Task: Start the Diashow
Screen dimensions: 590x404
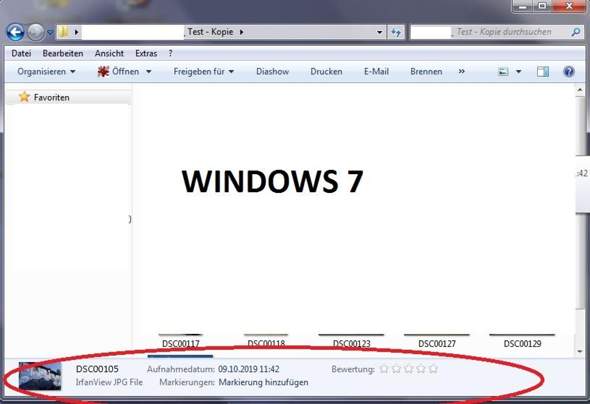Action: (x=272, y=71)
